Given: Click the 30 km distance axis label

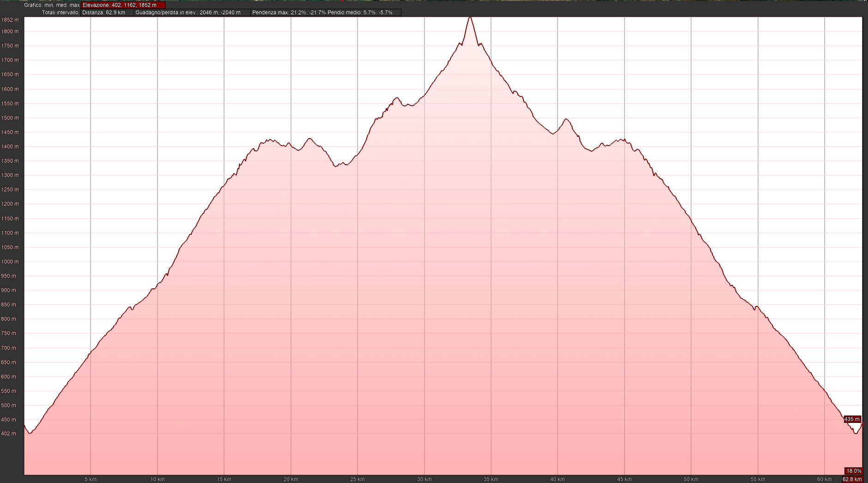Looking at the screenshot, I should click(424, 479).
